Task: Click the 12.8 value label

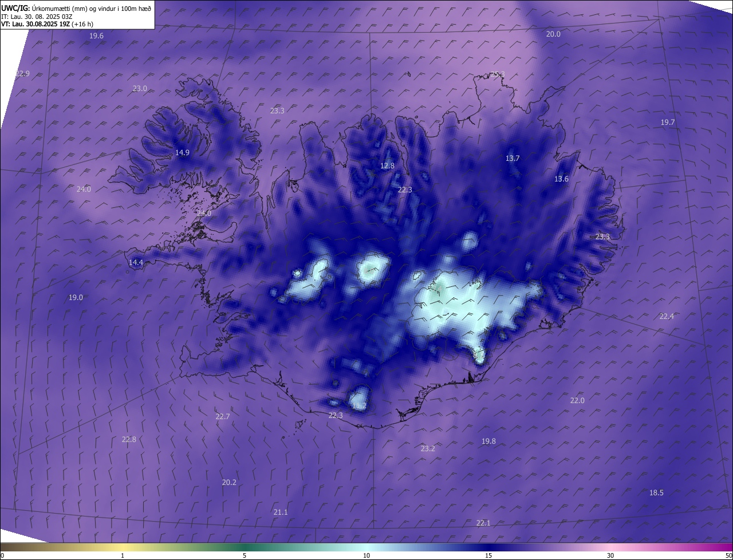Action: click(x=387, y=165)
